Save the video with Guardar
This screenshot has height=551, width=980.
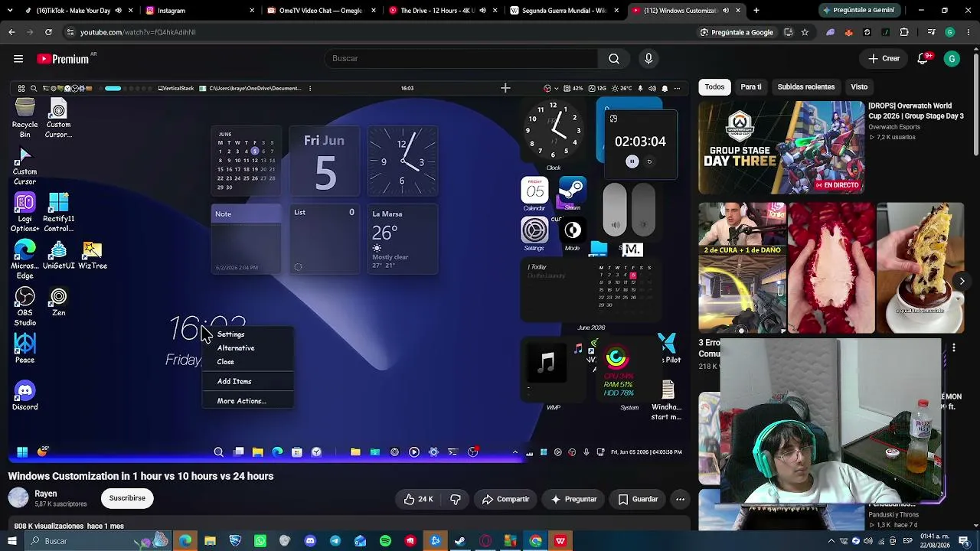[x=638, y=499]
